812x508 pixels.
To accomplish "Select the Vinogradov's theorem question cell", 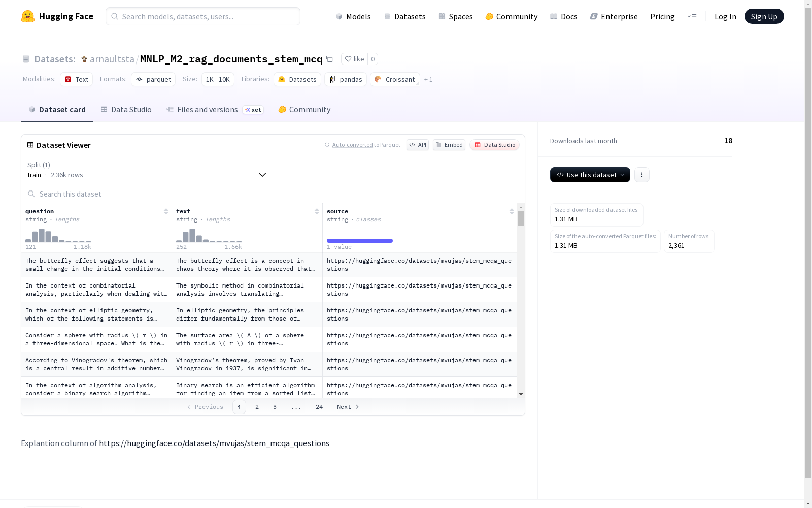I will pos(96,364).
